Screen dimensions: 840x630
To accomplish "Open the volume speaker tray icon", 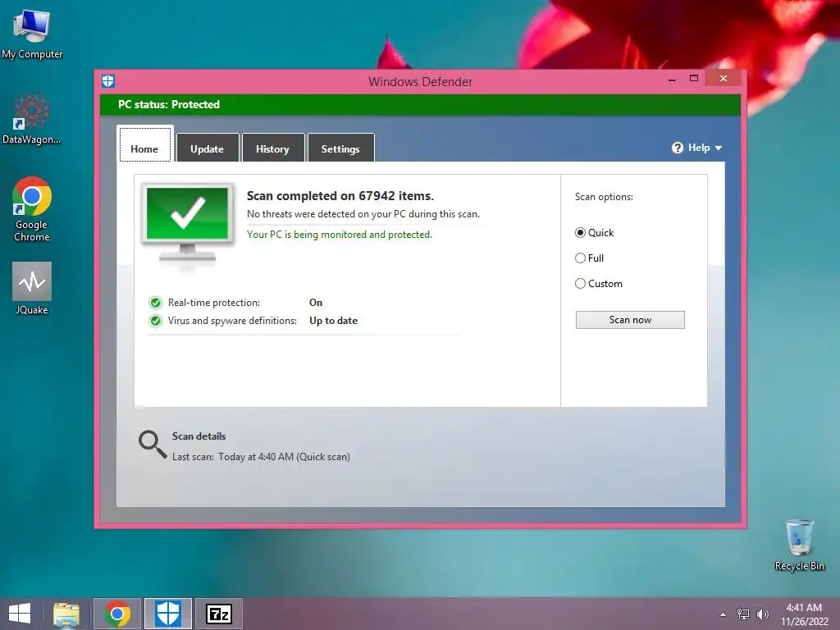I will pos(762,614).
